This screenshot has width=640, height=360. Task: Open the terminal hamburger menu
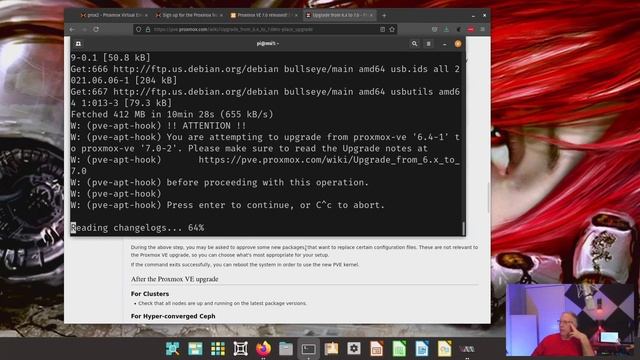[429, 44]
